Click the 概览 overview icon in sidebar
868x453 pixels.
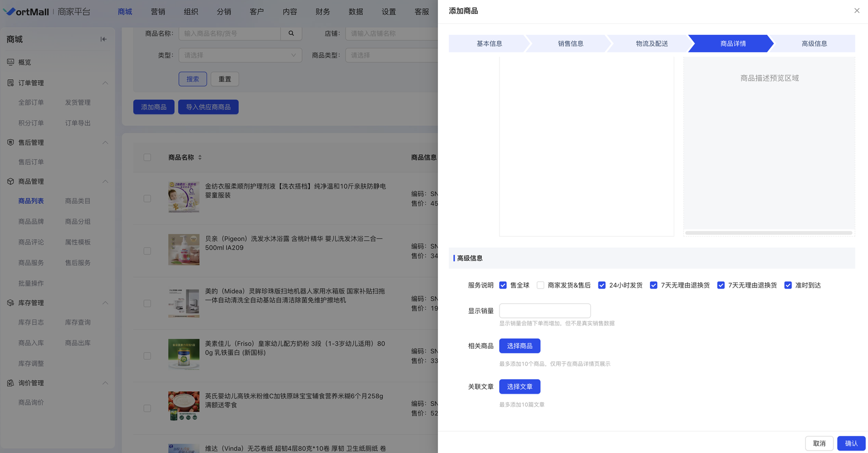(x=10, y=62)
